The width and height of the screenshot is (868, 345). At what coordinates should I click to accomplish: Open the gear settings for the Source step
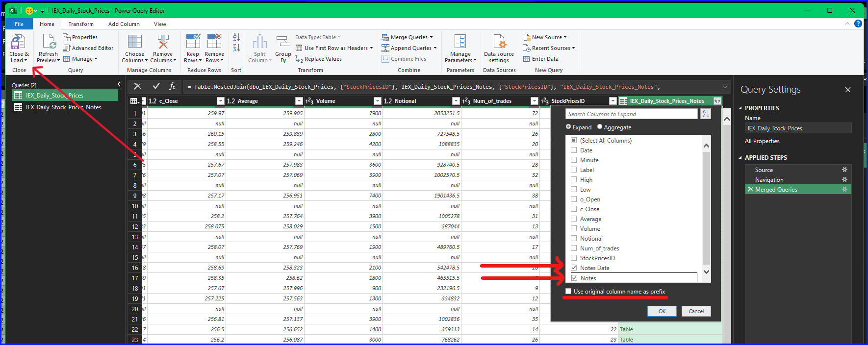coord(844,170)
